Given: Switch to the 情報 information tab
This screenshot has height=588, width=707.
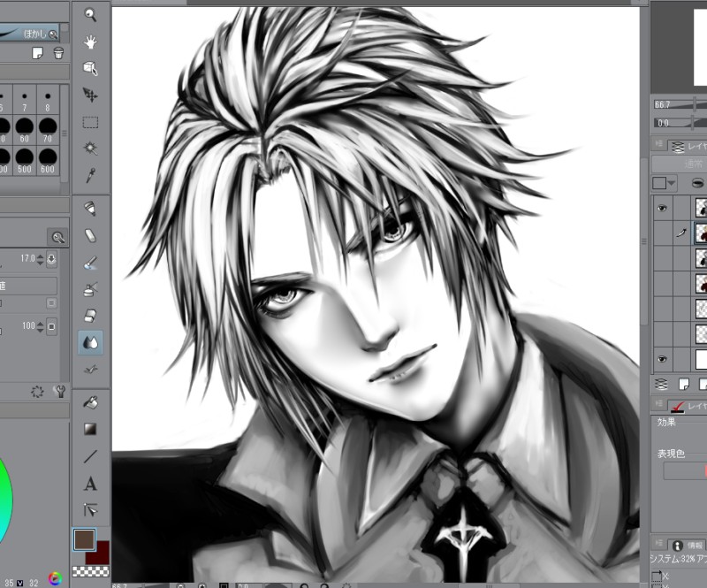Looking at the screenshot, I should [x=688, y=545].
